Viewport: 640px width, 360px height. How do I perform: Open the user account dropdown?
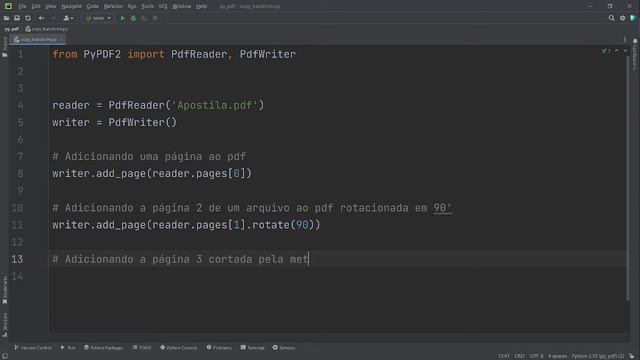pos(68,18)
